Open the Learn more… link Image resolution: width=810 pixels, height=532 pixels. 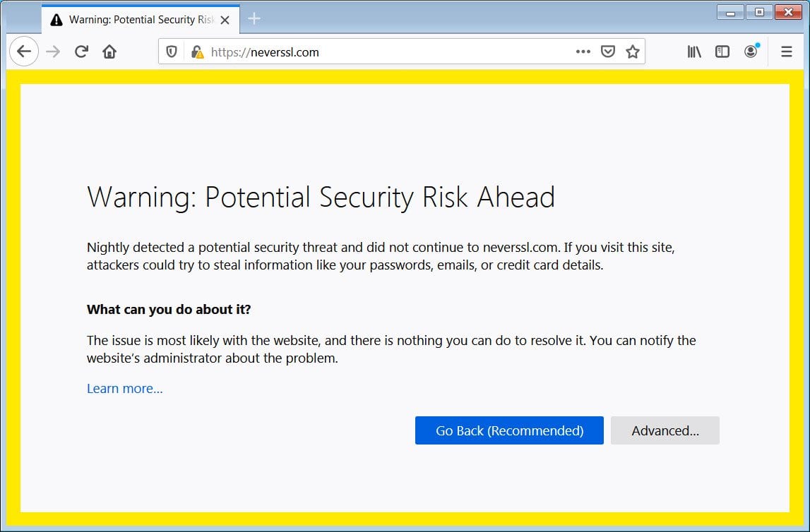(125, 389)
